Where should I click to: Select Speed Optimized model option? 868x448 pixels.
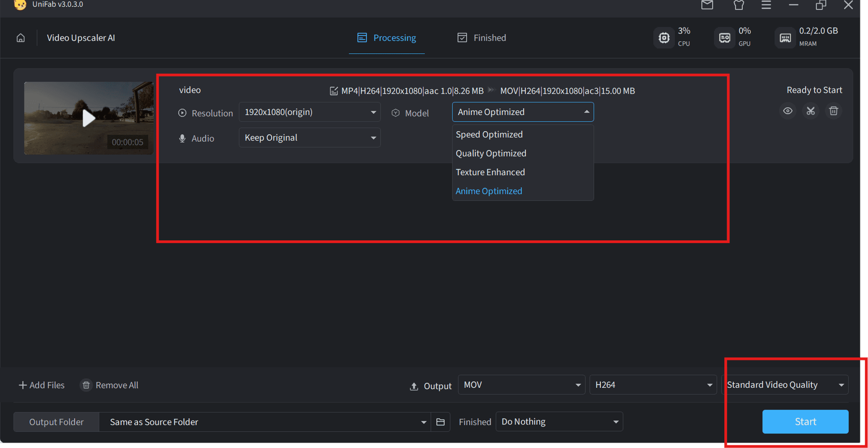(489, 135)
